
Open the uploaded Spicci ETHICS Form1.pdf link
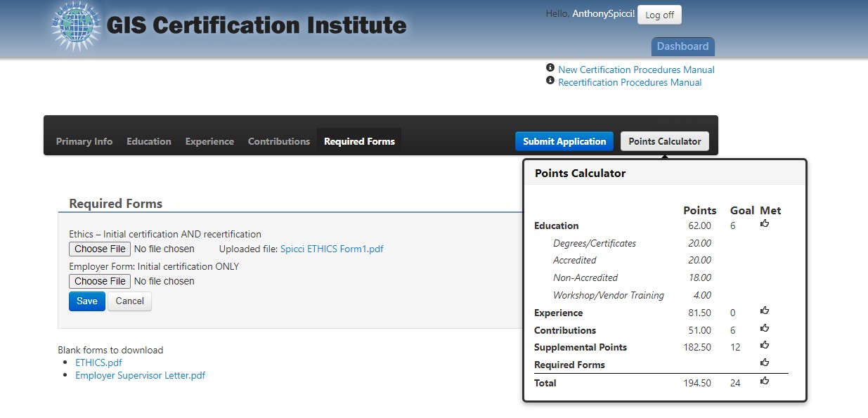point(332,249)
